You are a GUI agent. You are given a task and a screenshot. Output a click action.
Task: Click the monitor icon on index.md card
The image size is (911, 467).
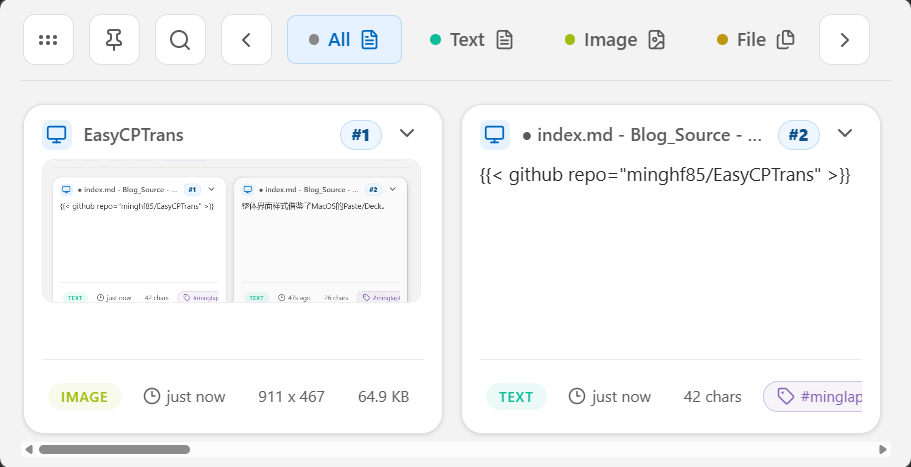pyautogui.click(x=494, y=135)
